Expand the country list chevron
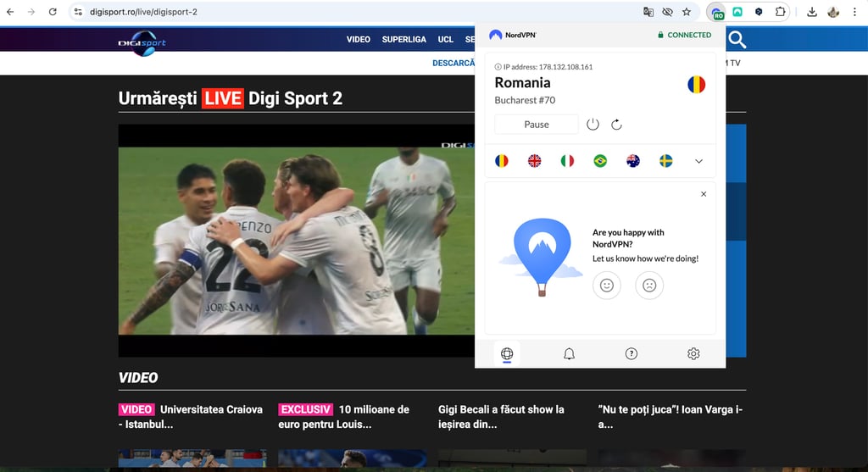868x472 pixels. pos(698,161)
